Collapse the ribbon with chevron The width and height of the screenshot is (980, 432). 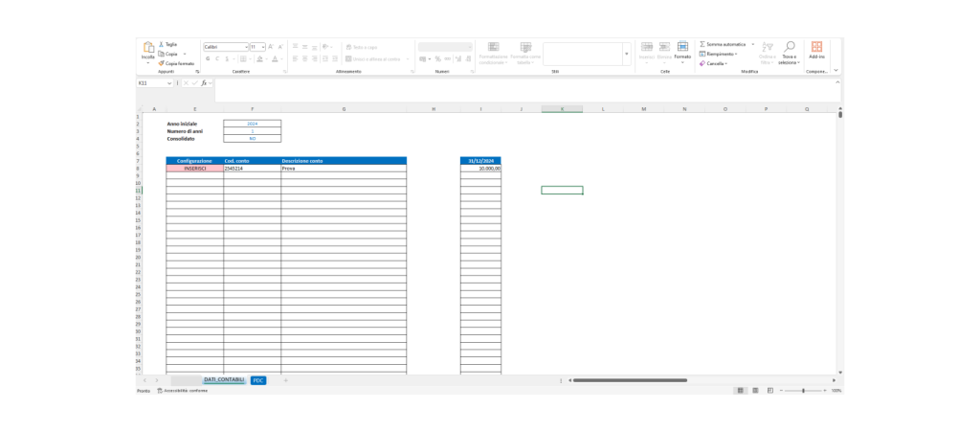point(835,70)
